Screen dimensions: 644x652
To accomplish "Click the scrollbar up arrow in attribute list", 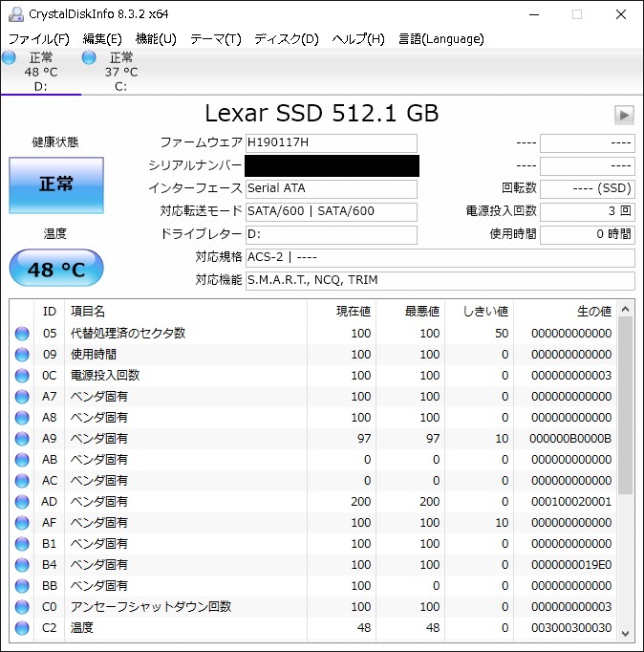I will (x=625, y=310).
